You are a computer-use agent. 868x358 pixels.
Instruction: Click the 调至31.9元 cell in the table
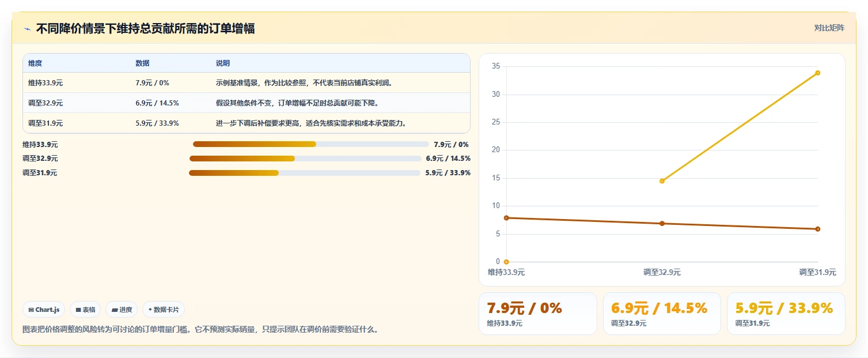[x=46, y=123]
